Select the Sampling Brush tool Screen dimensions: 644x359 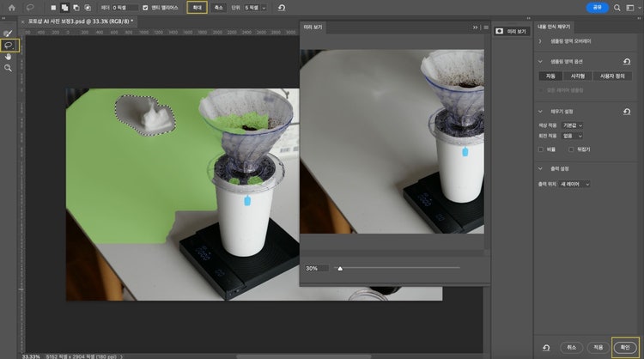(x=9, y=33)
